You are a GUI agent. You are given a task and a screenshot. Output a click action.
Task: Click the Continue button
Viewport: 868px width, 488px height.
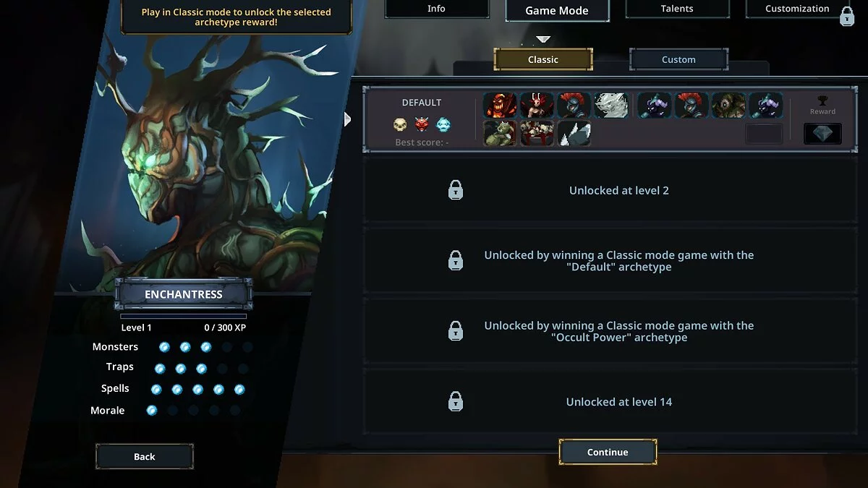pos(608,452)
